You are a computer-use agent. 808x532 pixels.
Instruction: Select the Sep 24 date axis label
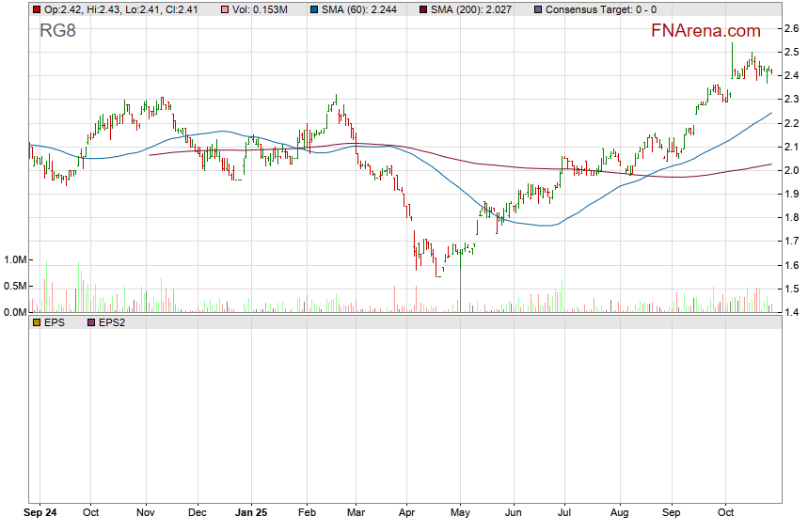40,513
